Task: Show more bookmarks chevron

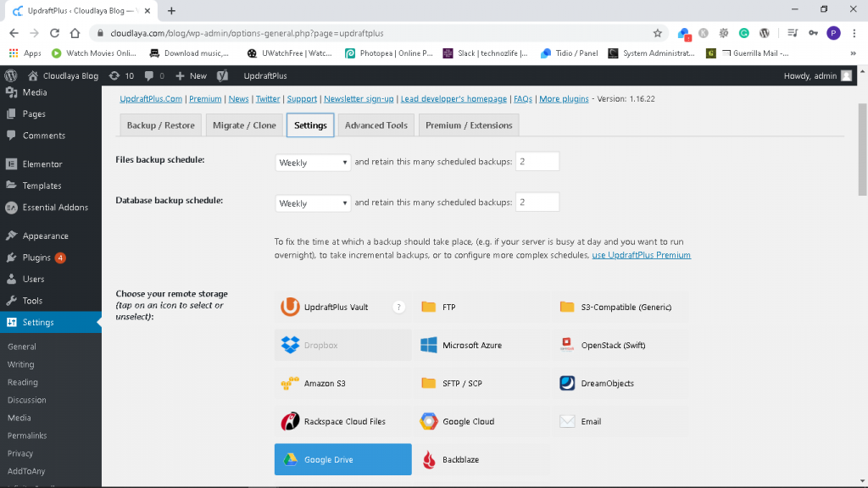Action: point(853,53)
